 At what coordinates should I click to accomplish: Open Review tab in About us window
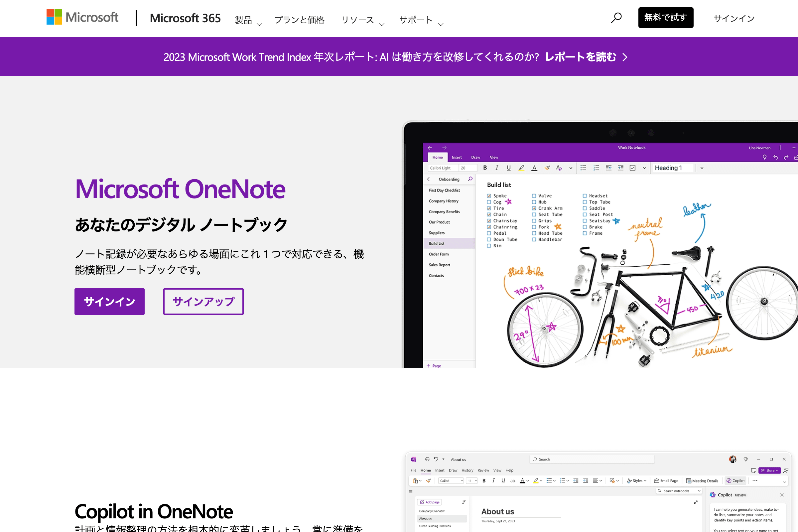click(x=483, y=470)
